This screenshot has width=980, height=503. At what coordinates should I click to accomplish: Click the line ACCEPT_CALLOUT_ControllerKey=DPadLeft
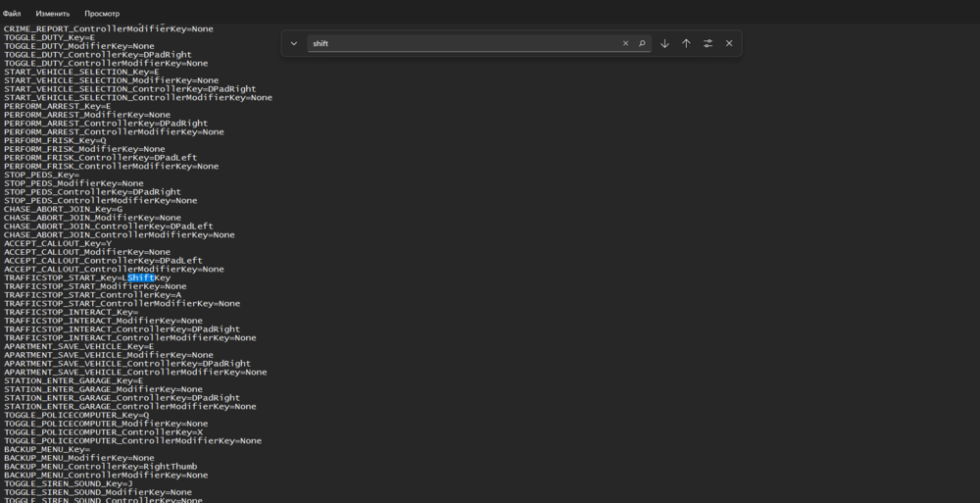[x=103, y=261]
